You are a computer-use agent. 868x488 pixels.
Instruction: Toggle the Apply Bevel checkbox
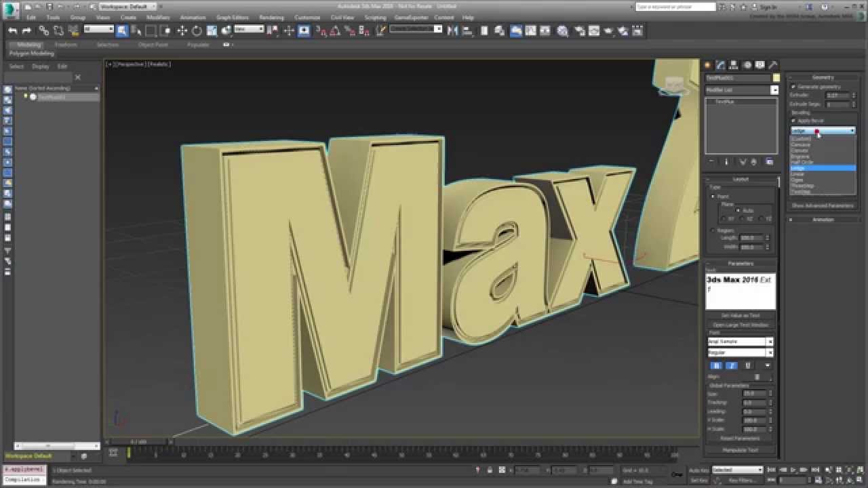[793, 121]
